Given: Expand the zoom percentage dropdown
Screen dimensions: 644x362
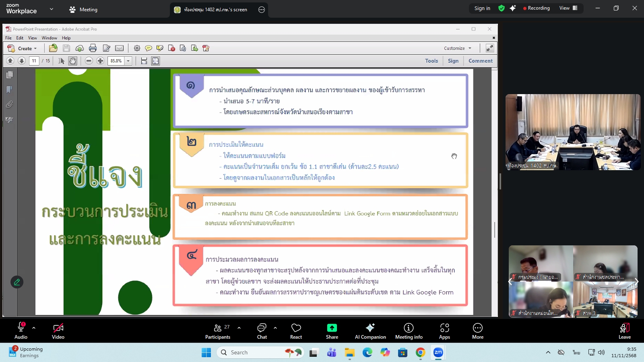Looking at the screenshot, I should pos(128,61).
